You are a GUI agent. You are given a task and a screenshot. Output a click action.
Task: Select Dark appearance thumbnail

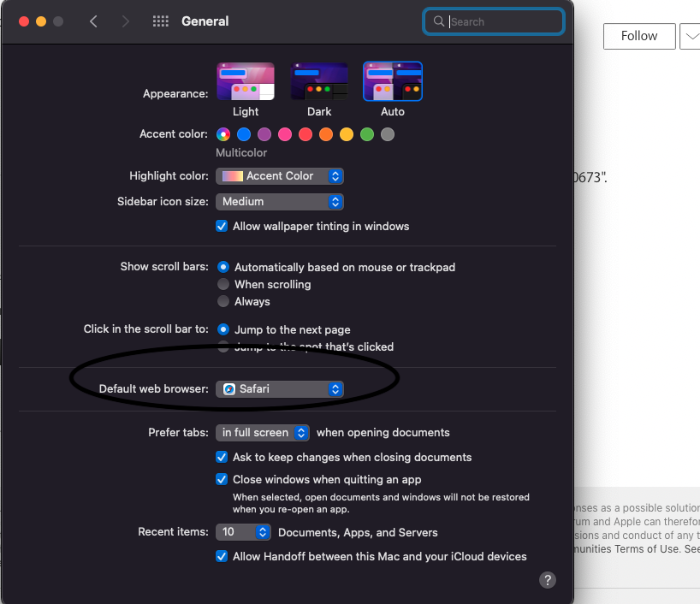319,81
